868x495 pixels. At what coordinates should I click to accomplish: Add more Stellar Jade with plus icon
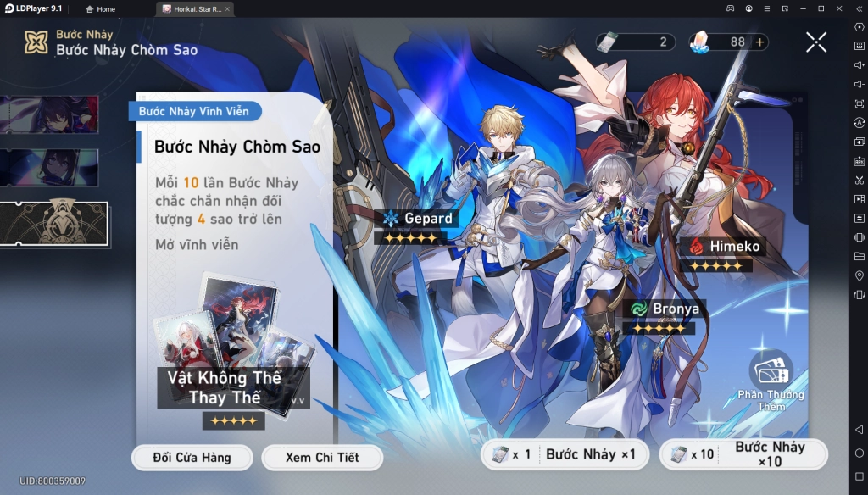[x=760, y=42]
